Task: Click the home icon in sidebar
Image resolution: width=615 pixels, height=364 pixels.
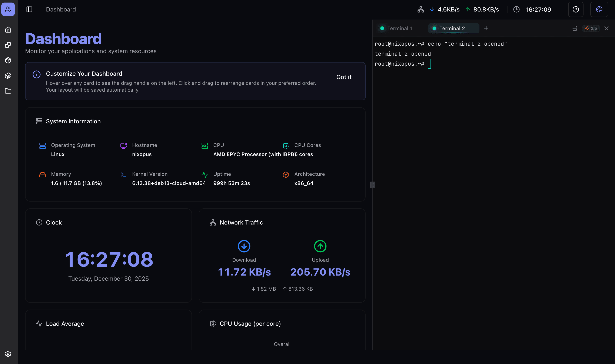Action: [x=8, y=30]
